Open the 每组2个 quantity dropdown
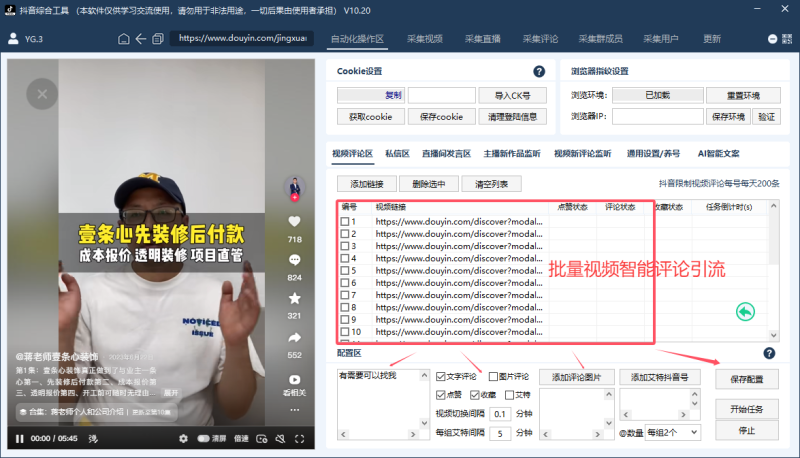This screenshot has width=800, height=458. 672,432
